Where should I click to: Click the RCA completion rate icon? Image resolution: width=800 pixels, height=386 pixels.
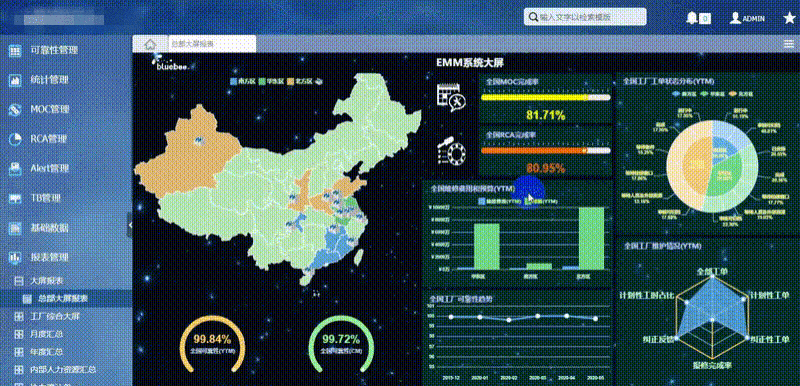click(x=451, y=150)
